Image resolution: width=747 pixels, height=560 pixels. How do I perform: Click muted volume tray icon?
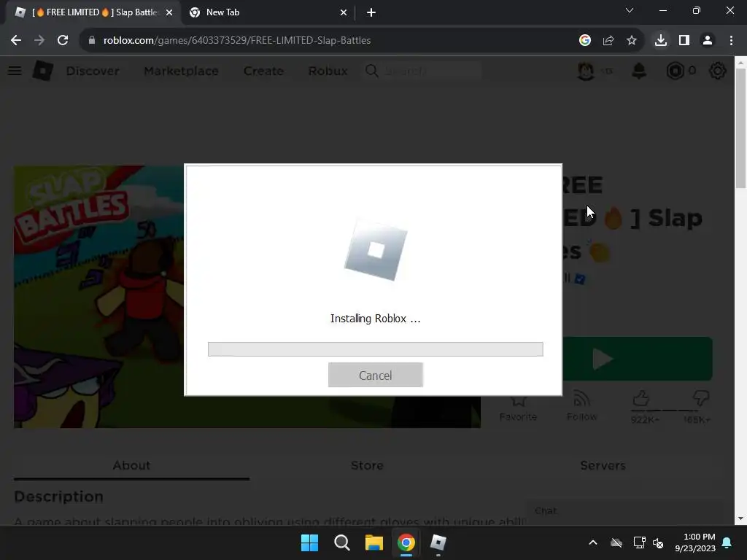coord(659,542)
